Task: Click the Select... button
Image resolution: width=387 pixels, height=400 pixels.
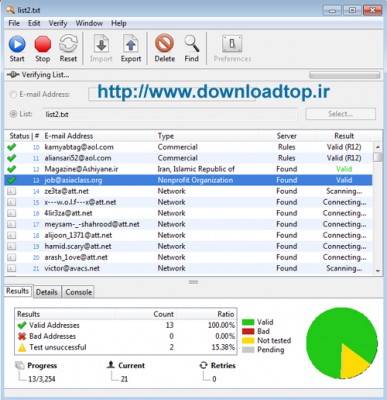Action: coord(340,114)
